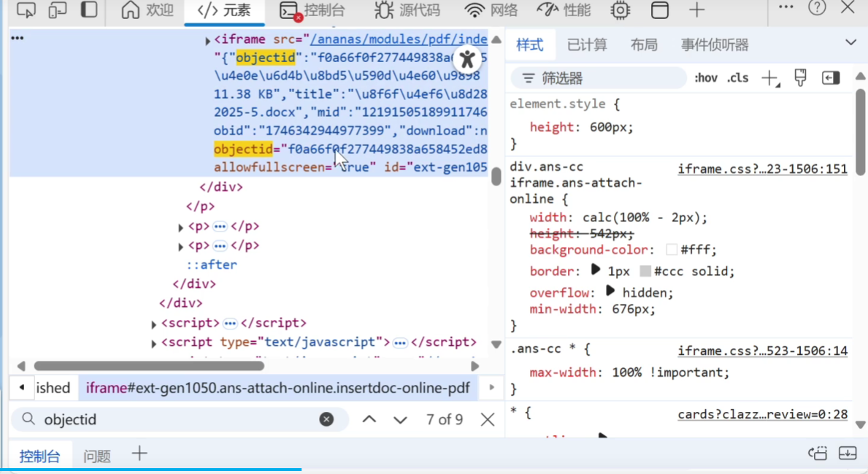
Task: Close the DOM search bar
Action: point(488,419)
